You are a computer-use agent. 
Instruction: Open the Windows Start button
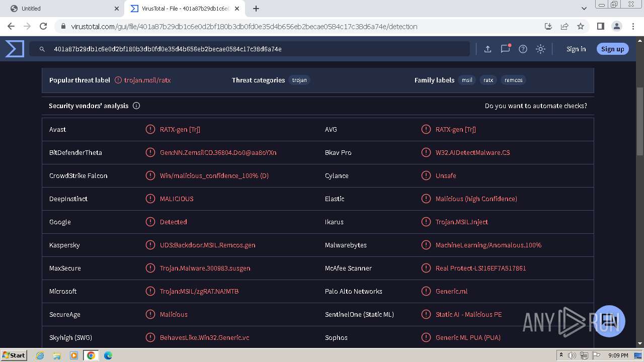click(x=14, y=355)
